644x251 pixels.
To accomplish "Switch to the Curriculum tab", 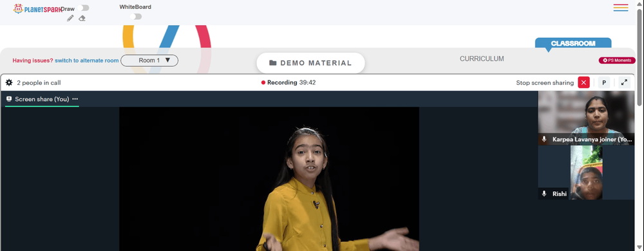I will 482,59.
